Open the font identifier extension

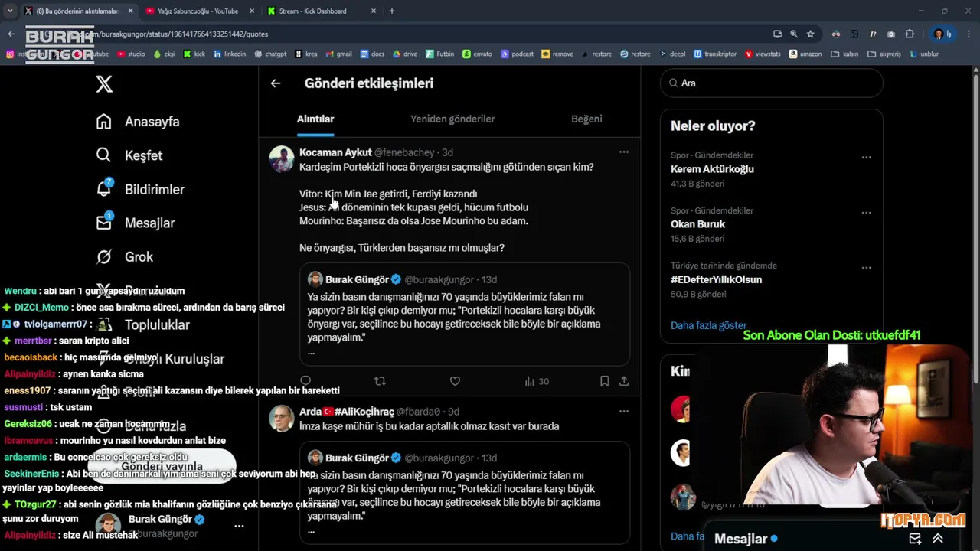(x=873, y=34)
